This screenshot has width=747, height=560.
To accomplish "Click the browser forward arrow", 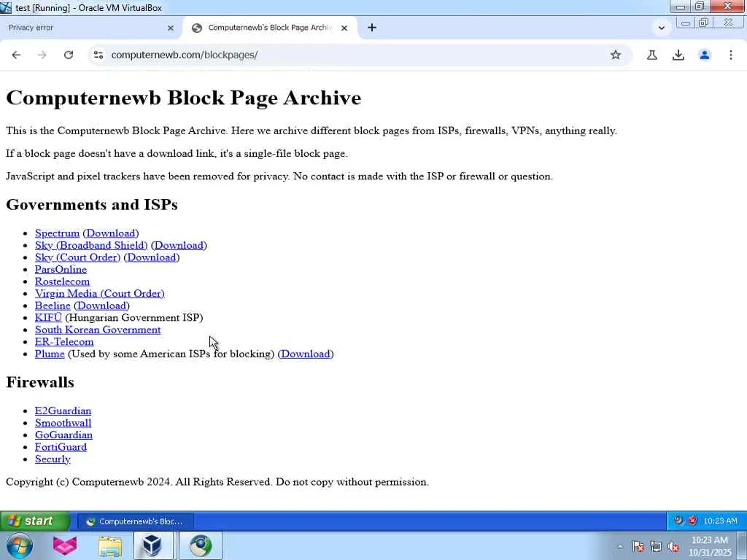I will tap(42, 55).
